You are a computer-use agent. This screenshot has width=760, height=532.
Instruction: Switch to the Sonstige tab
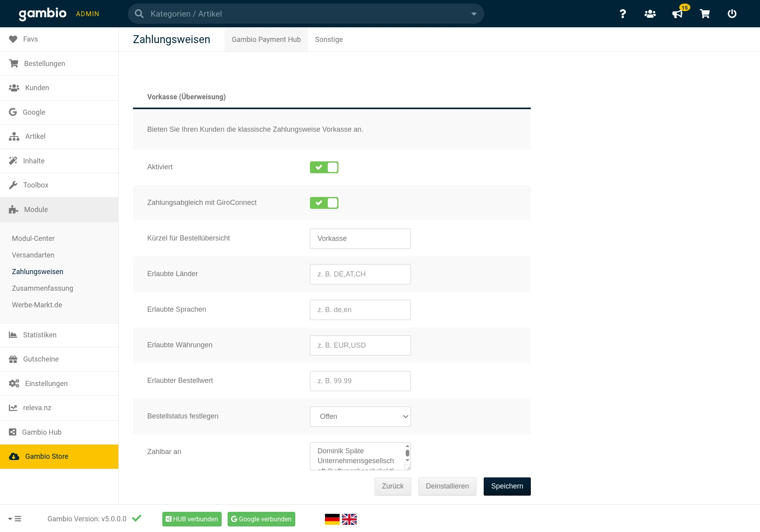329,40
